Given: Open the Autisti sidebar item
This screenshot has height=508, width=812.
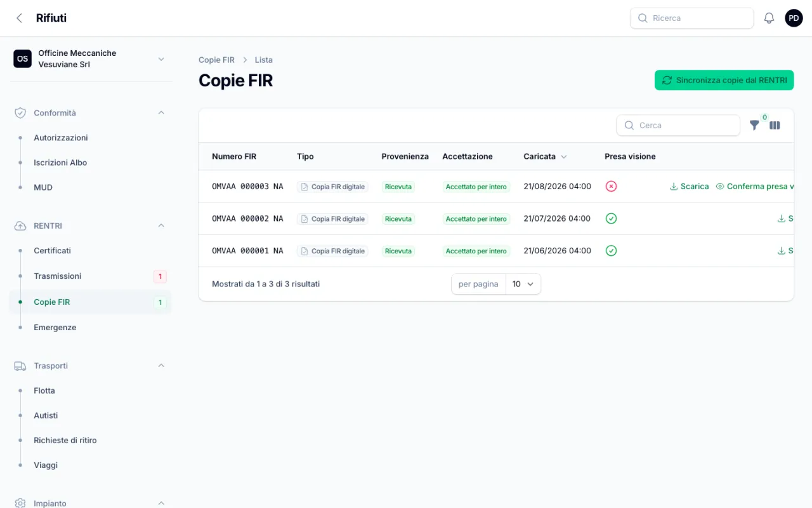Looking at the screenshot, I should click(46, 415).
